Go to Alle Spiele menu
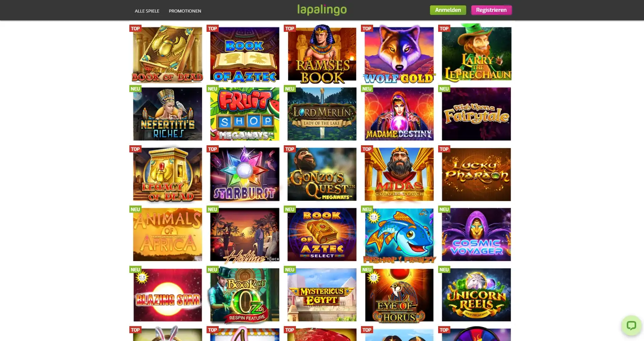The width and height of the screenshot is (644, 341). (147, 11)
